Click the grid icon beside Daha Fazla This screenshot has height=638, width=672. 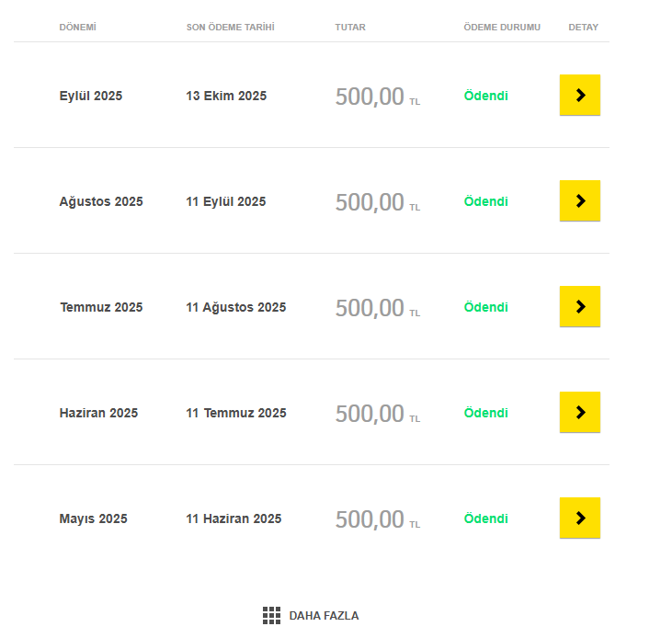point(271,616)
